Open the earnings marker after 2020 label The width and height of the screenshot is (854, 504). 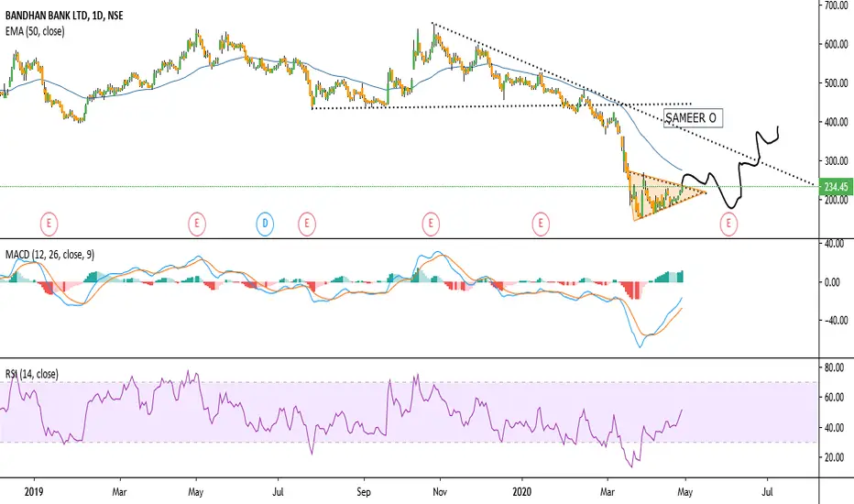(541, 224)
